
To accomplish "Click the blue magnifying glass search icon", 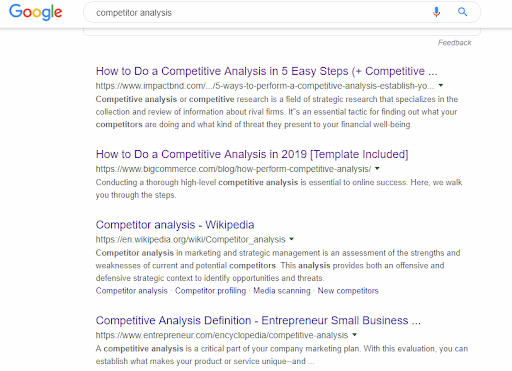I will tap(462, 12).
